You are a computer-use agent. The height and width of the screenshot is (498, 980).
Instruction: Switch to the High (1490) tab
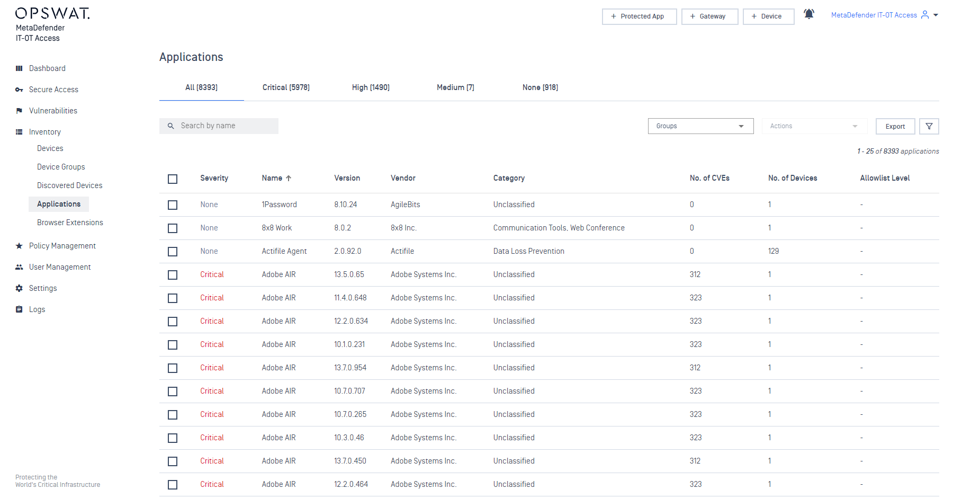pyautogui.click(x=371, y=87)
